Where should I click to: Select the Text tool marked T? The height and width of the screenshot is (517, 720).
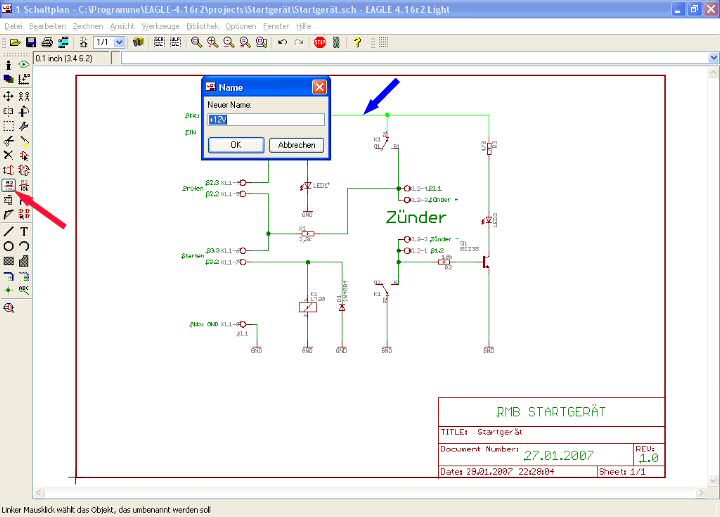tap(24, 231)
